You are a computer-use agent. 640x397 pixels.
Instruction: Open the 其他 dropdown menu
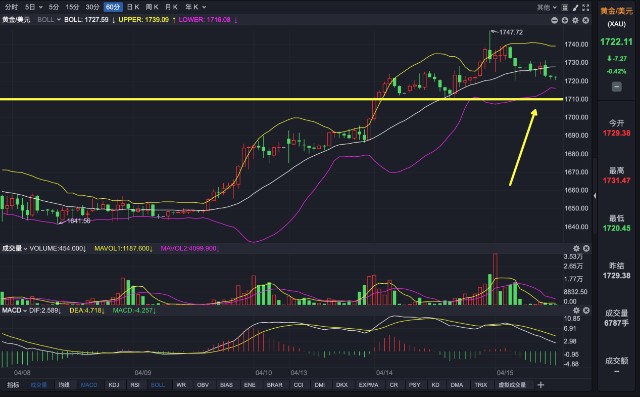tap(546, 7)
